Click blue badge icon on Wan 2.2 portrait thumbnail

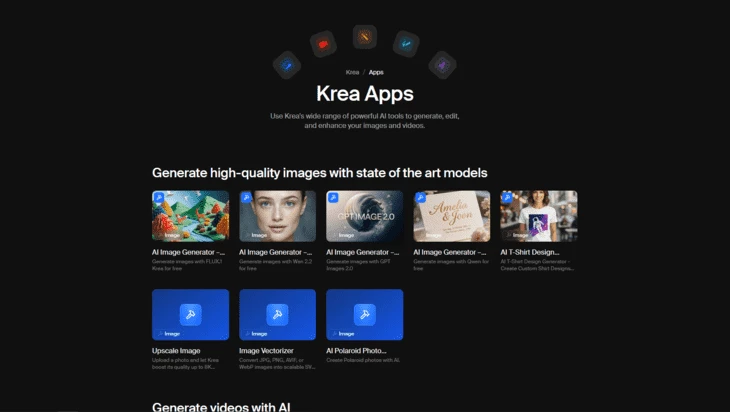[x=246, y=197]
